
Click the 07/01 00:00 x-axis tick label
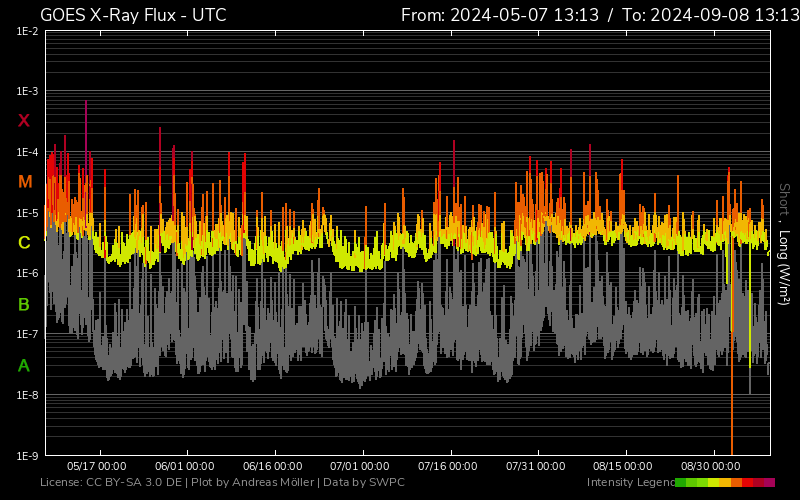coord(359,466)
